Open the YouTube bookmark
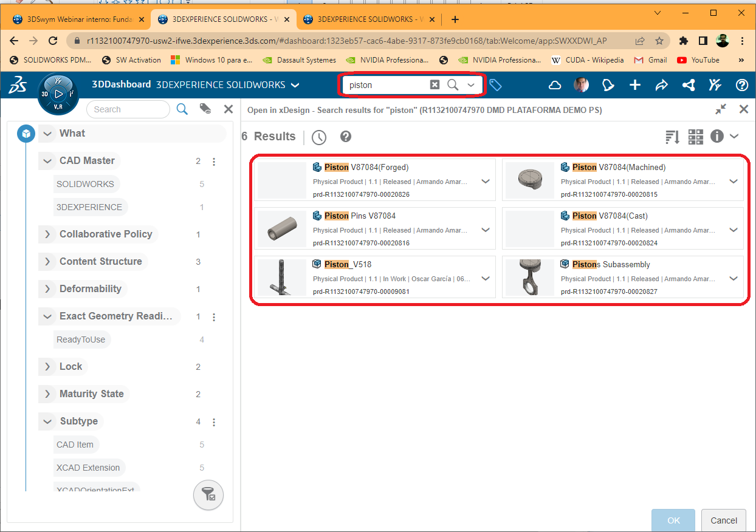The width and height of the screenshot is (756, 532). click(698, 60)
